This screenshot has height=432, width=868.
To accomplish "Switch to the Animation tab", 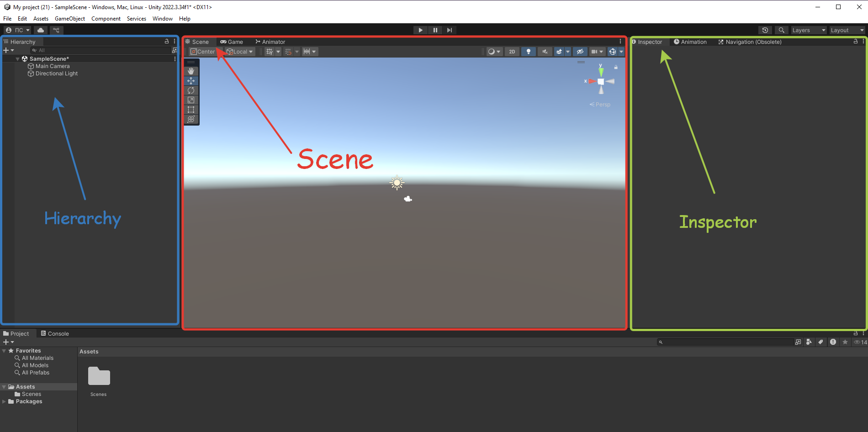I will click(x=690, y=42).
